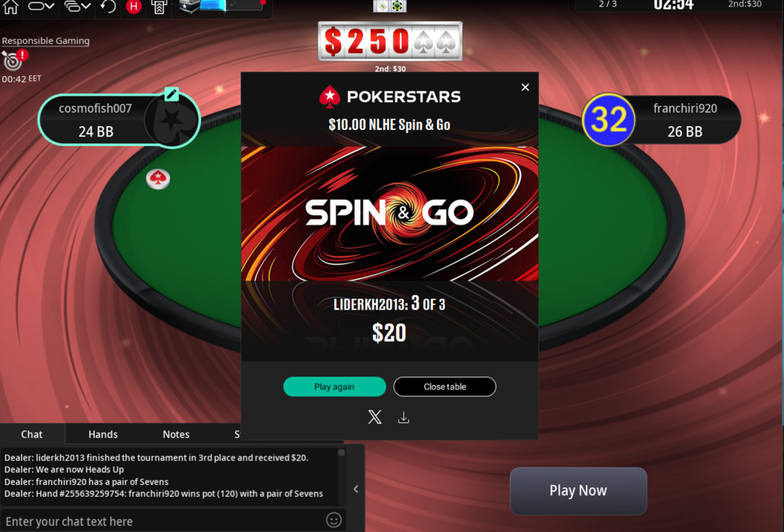This screenshot has height=532, width=784.
Task: Click the rewards chest progress bar
Action: click(x=222, y=6)
